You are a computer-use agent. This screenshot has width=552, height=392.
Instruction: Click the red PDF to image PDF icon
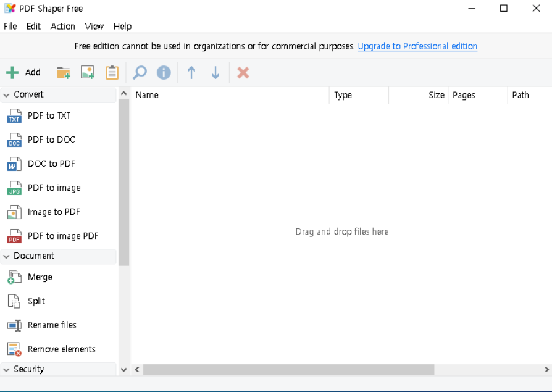[x=14, y=236]
